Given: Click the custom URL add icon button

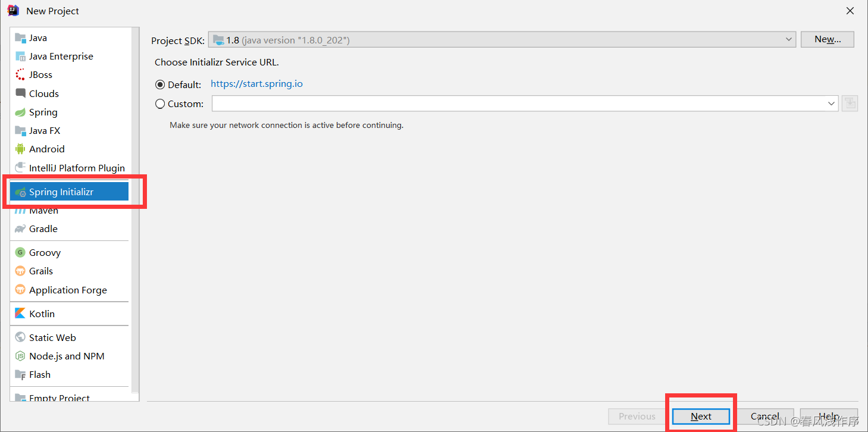Looking at the screenshot, I should click(850, 104).
